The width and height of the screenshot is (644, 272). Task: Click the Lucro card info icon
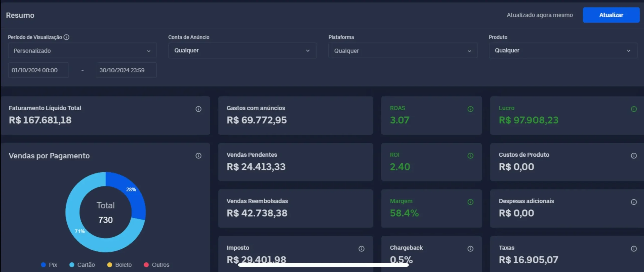coord(634,109)
